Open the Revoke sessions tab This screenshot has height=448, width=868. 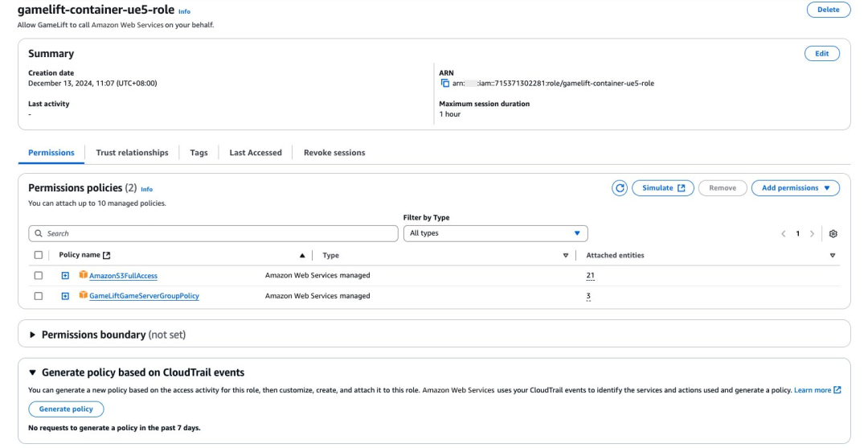334,153
